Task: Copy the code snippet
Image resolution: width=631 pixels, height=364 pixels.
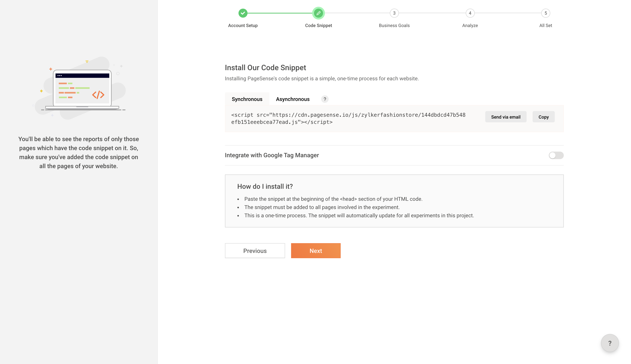Action: coord(543,117)
